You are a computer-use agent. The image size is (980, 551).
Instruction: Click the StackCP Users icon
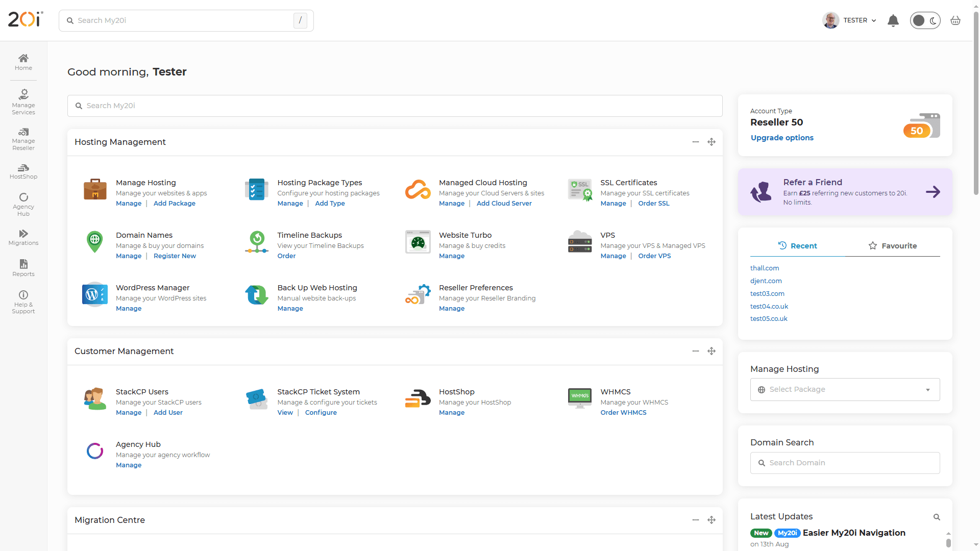click(95, 398)
